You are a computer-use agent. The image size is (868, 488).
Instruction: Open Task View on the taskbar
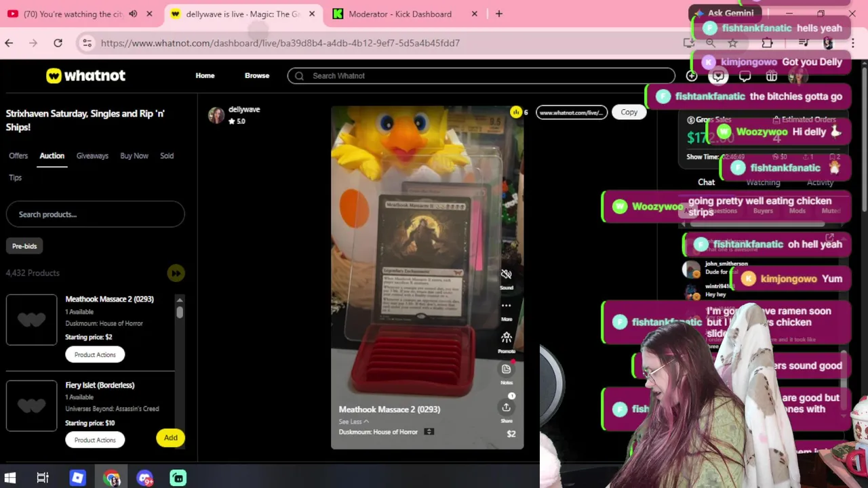click(43, 479)
